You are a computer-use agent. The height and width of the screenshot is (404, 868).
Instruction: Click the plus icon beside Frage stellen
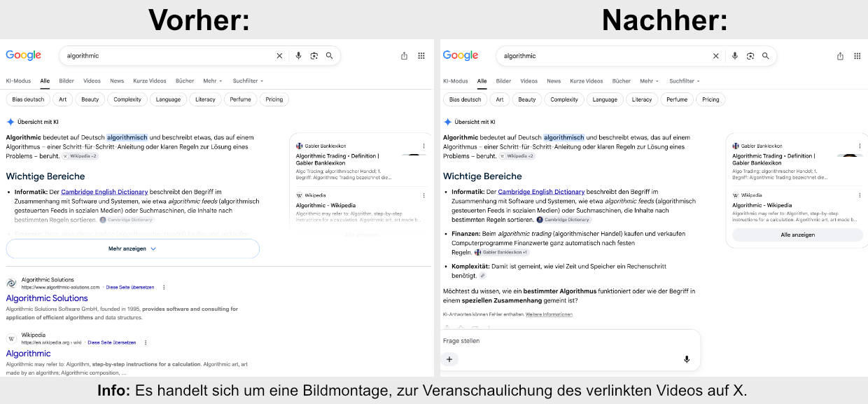pos(449,359)
